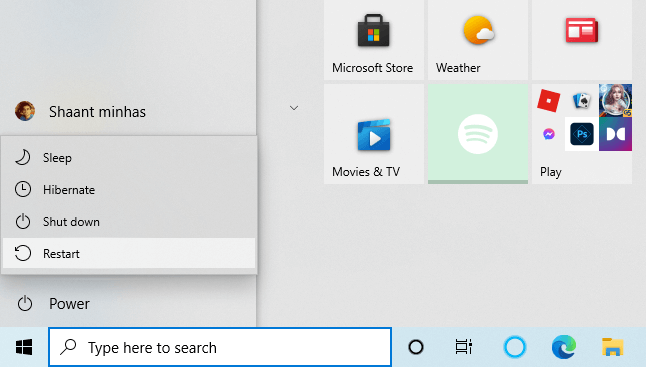
Task: Open the Spotify tile
Action: [x=478, y=134]
